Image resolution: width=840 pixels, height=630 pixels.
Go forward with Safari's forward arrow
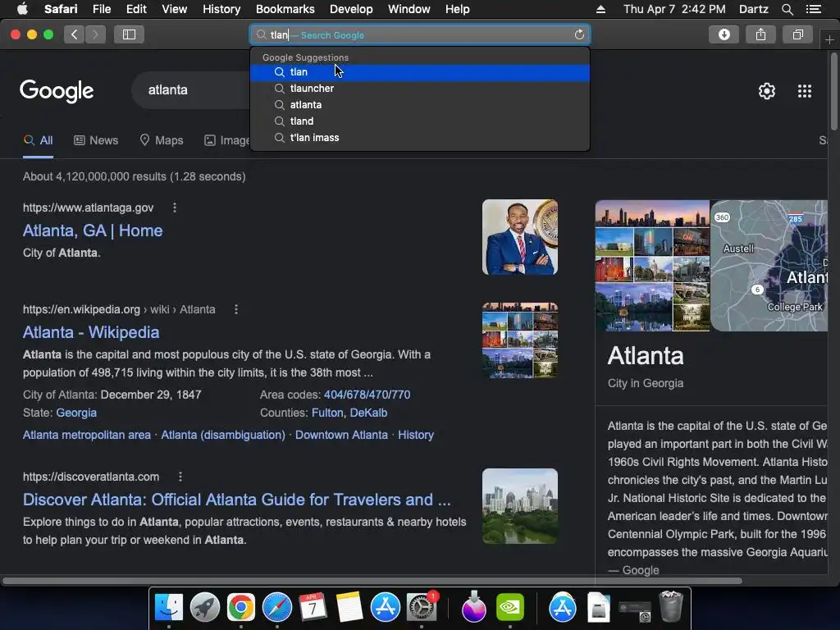[x=95, y=34]
